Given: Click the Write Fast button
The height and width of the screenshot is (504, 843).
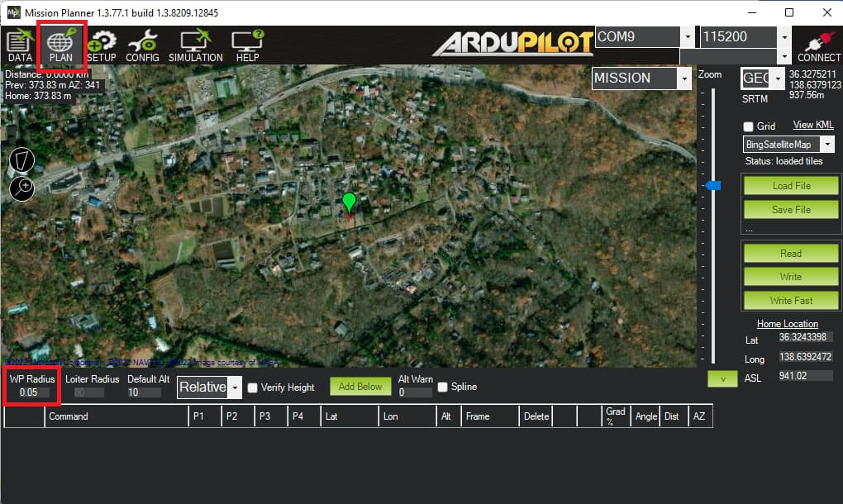Looking at the screenshot, I should click(791, 301).
